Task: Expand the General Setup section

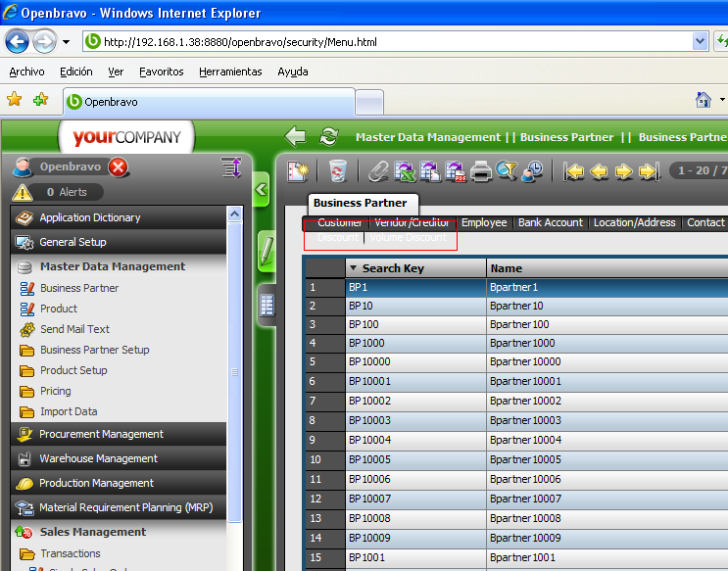Action: [x=119, y=242]
